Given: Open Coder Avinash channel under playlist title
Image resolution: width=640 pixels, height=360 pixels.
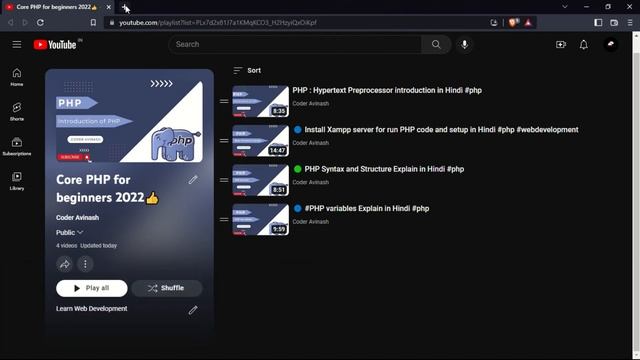Looking at the screenshot, I should (78, 218).
